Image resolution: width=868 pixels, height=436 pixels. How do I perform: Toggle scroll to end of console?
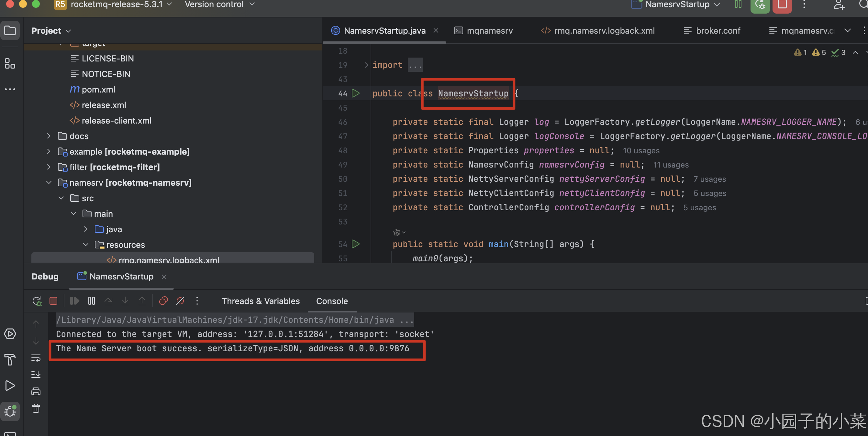(x=36, y=375)
